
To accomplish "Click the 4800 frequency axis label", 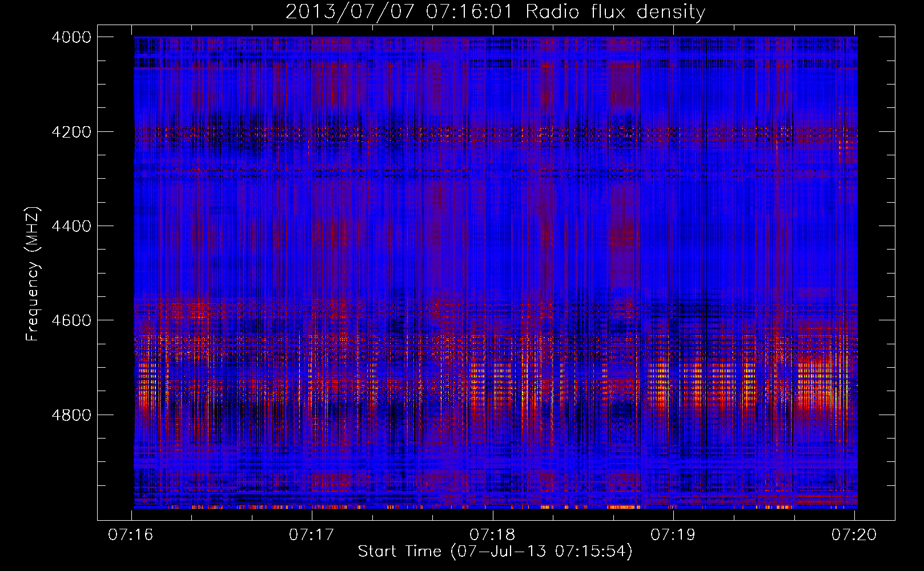I will [71, 415].
